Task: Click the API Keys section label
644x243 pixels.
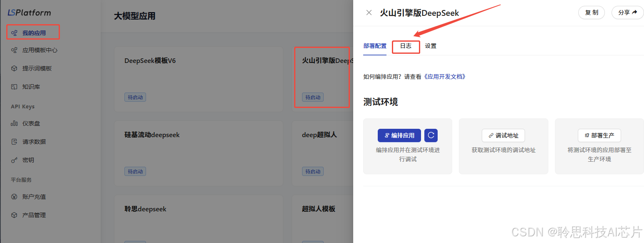Action: pyautogui.click(x=22, y=107)
